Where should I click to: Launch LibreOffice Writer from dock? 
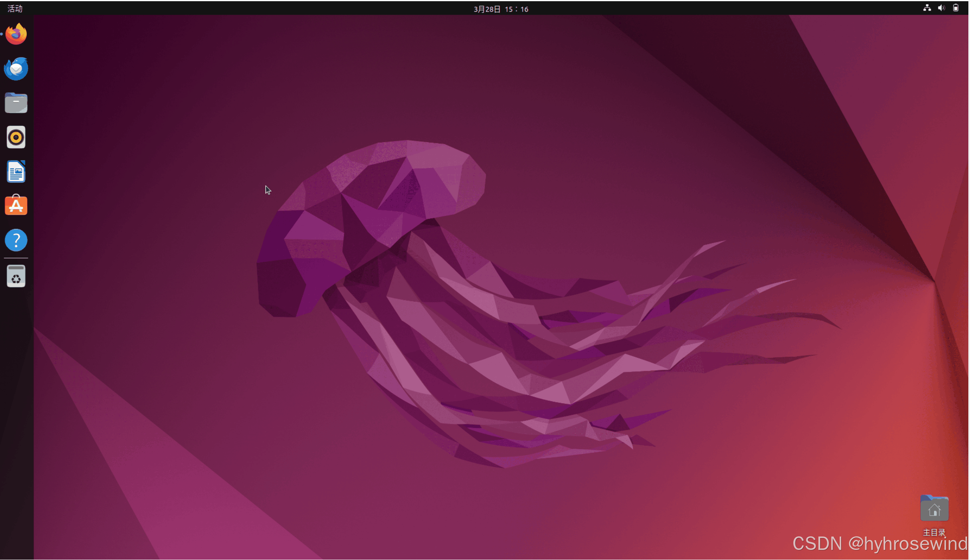(x=16, y=172)
